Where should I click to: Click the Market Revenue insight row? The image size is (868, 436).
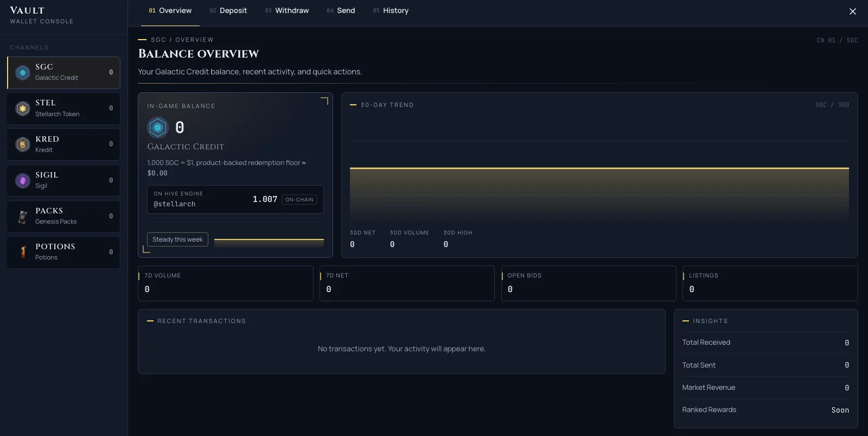(765, 388)
